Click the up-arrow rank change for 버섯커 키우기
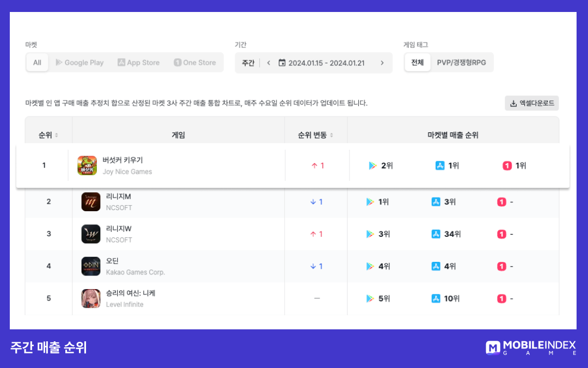The height and width of the screenshot is (368, 588). 317,165
